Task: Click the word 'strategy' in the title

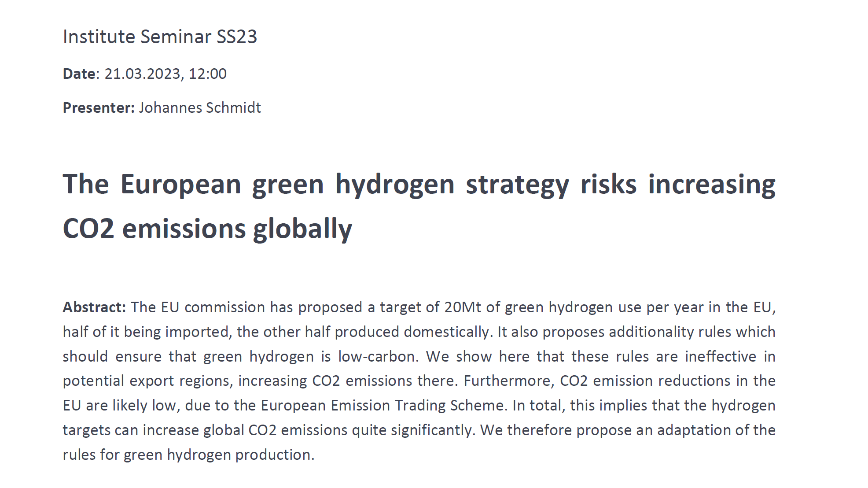Action: click(517, 185)
